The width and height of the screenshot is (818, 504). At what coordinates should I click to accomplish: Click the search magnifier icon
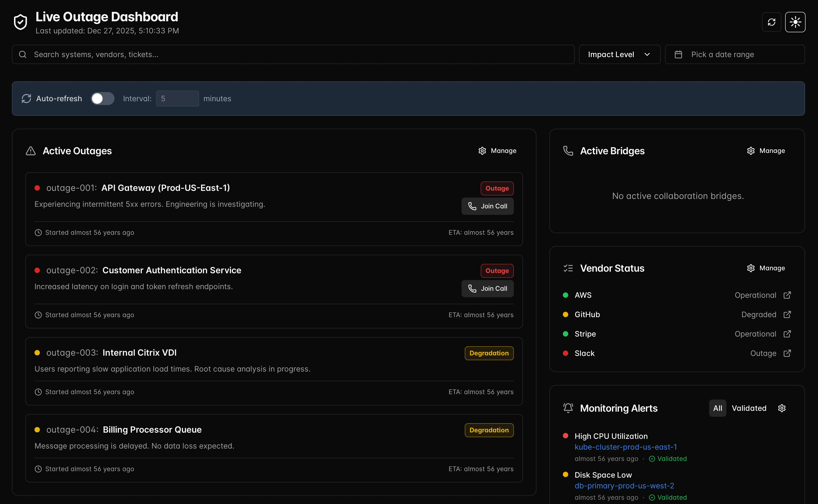click(22, 54)
